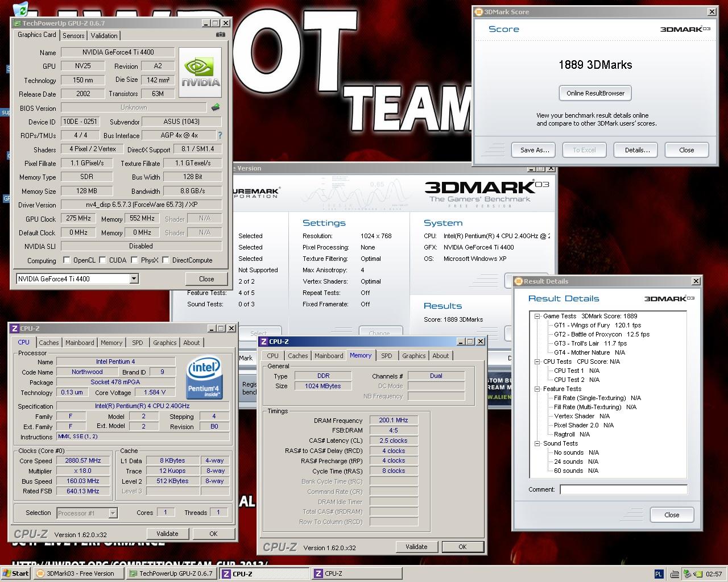Click the BIOS save chip icon in GPU-Z
This screenshot has width=728, height=582.
click(216, 107)
